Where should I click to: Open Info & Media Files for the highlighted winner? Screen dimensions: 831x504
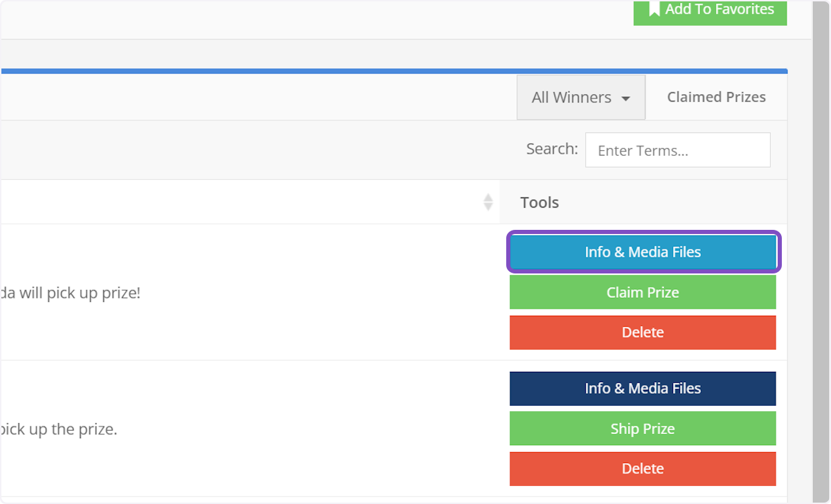pos(643,252)
